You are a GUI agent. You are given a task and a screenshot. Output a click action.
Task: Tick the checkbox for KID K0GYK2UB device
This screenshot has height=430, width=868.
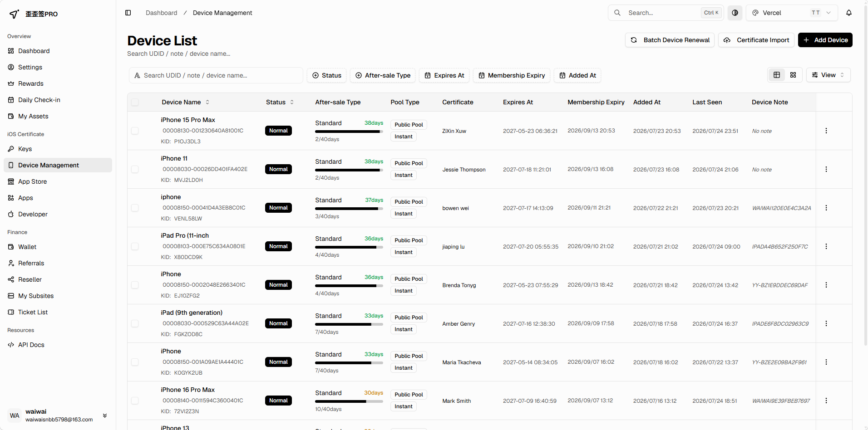pos(135,362)
